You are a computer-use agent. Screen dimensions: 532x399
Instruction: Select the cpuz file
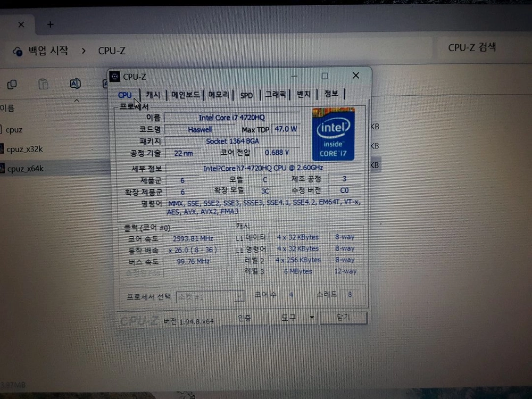[x=14, y=130]
